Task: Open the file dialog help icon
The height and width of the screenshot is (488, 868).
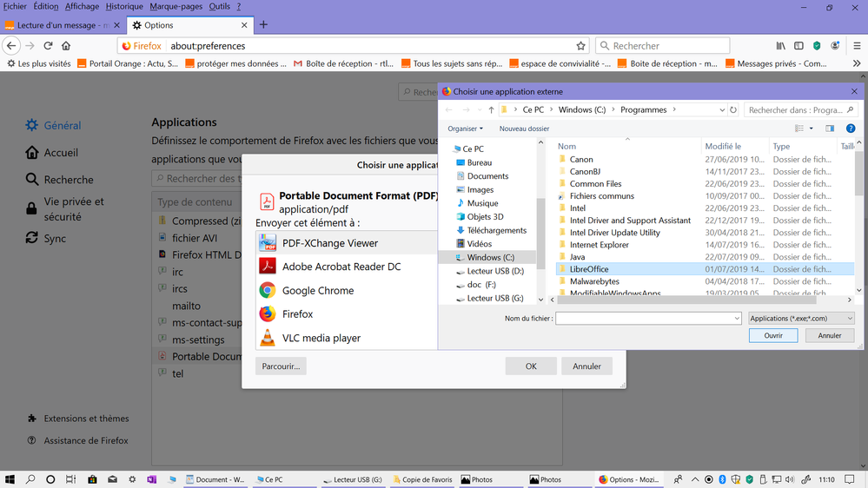Action: (x=851, y=129)
